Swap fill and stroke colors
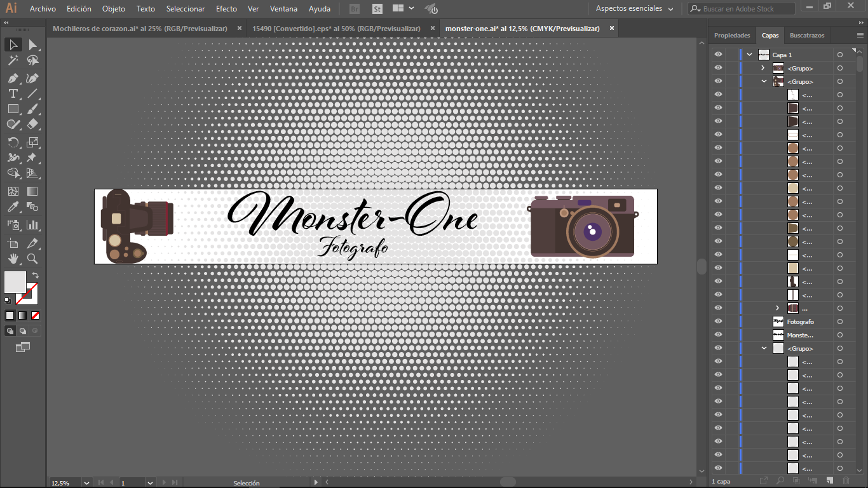Viewport: 868px width, 488px height. 35,275
